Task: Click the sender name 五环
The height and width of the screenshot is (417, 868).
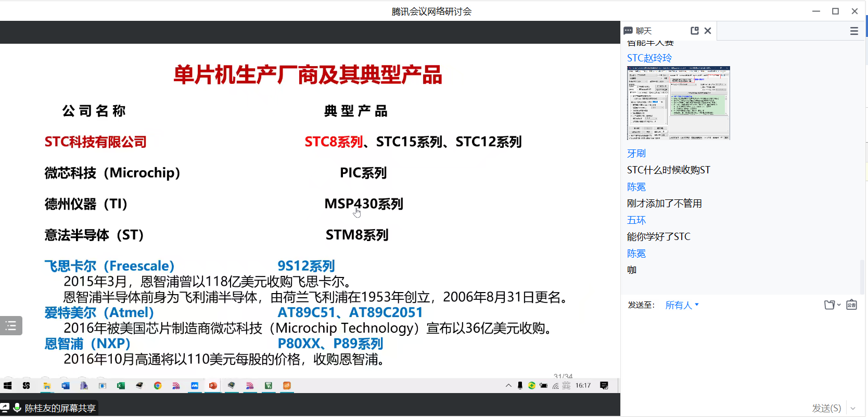Action: coord(636,220)
